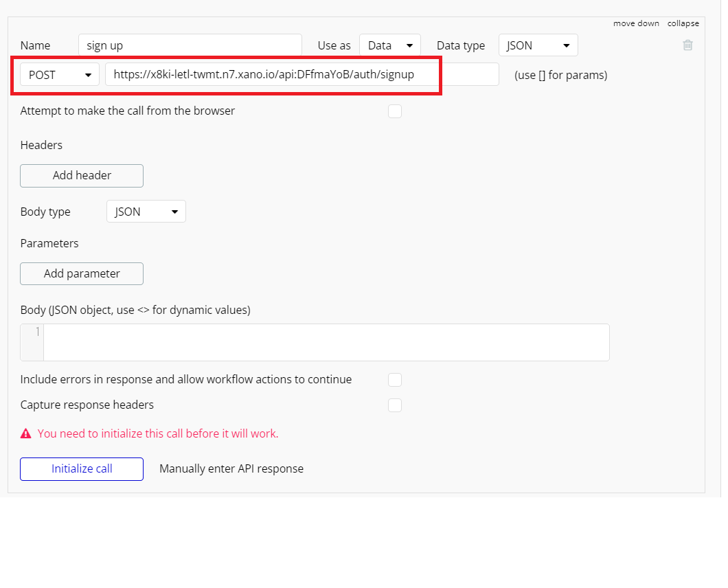Move this call down

[x=636, y=23]
